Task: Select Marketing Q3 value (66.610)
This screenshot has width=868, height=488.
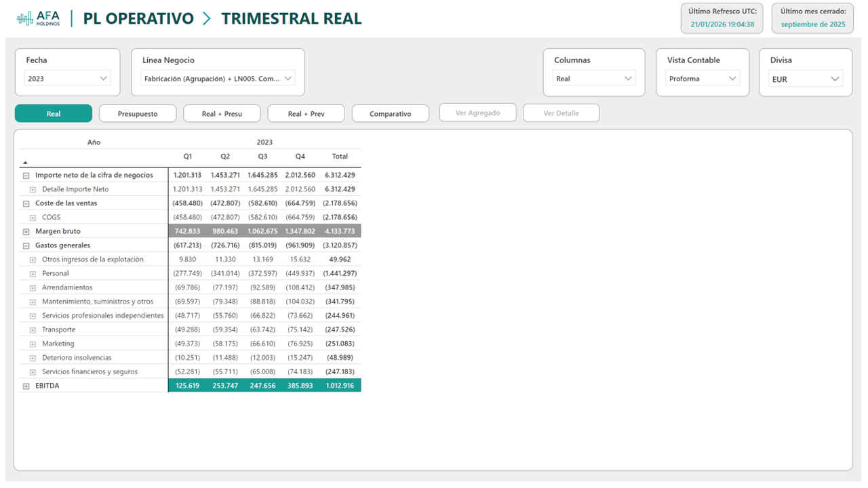Action: 262,344
